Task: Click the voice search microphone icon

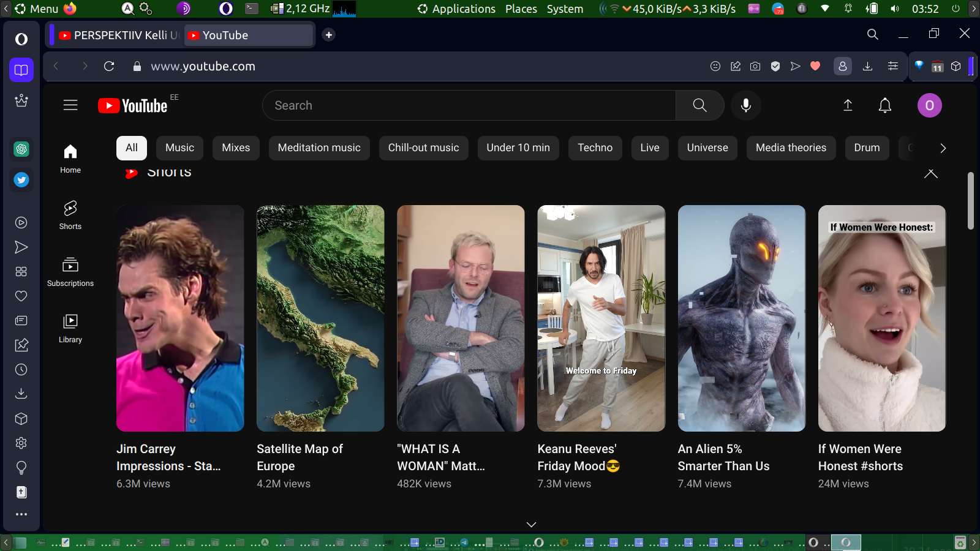Action: point(745,105)
